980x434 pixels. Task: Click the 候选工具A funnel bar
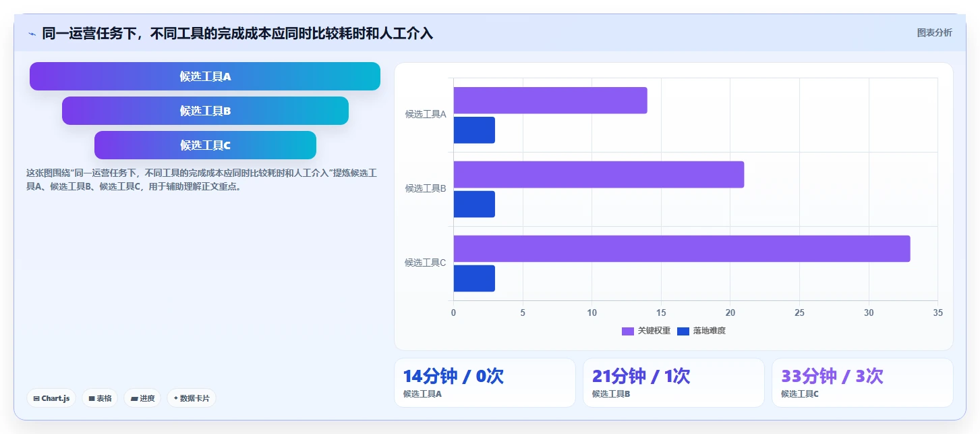(205, 76)
